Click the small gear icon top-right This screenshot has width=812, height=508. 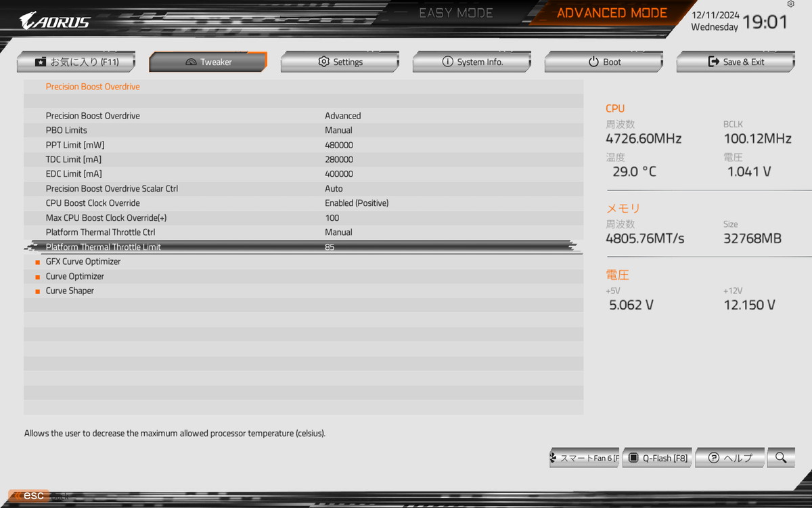click(x=791, y=4)
